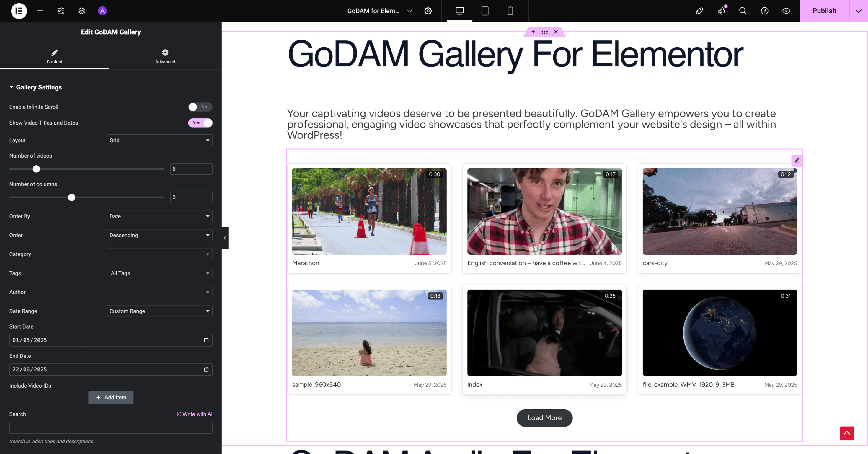This screenshot has height=454, width=868.
Task: Click the rocket launch icon
Action: (x=699, y=11)
